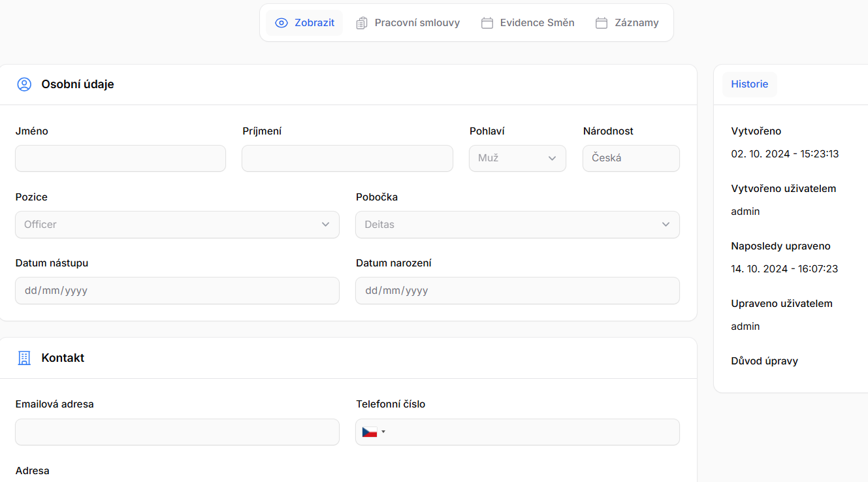The width and height of the screenshot is (868, 482).
Task: Click the modified timestamp 14. 10. 2024 - 16:07:23
Action: 784,269
